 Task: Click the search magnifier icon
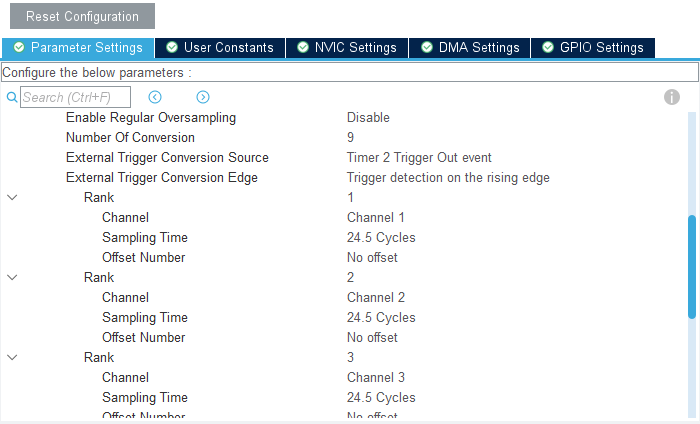12,97
